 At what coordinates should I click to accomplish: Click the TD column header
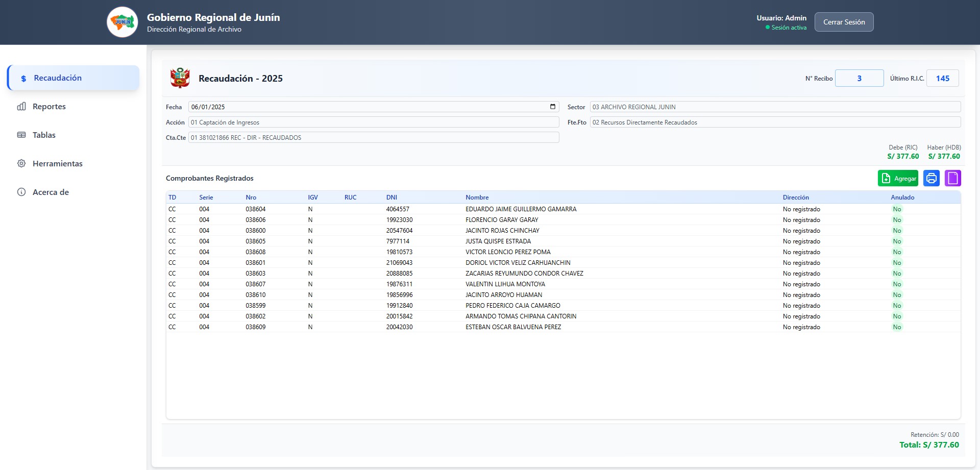coord(173,197)
